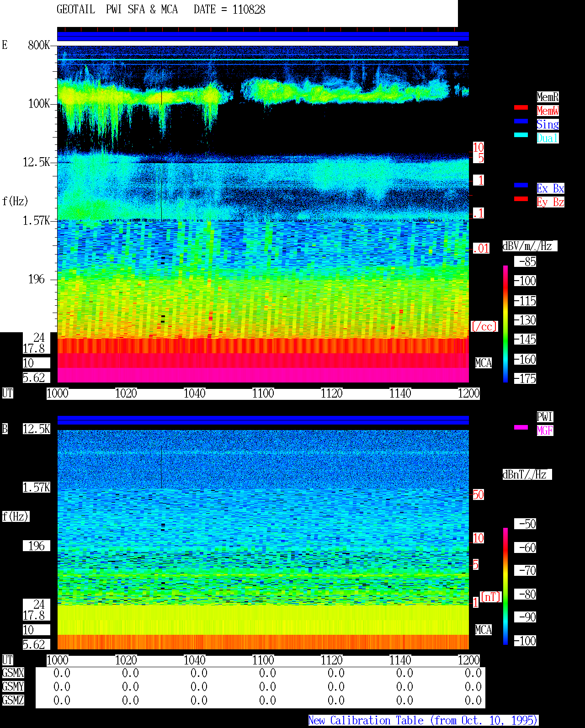Click 1140 on the upper UT axis

(x=400, y=393)
